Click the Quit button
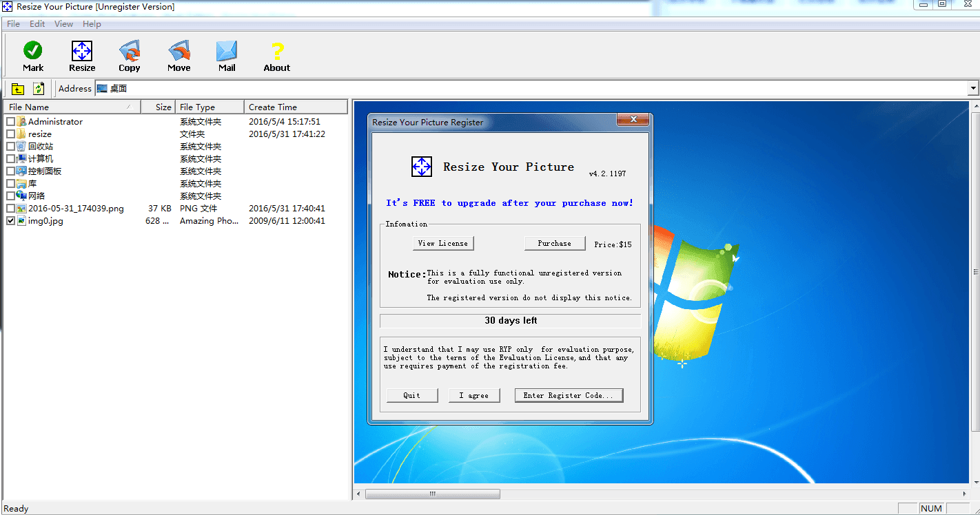Image resolution: width=980 pixels, height=515 pixels. (x=412, y=395)
